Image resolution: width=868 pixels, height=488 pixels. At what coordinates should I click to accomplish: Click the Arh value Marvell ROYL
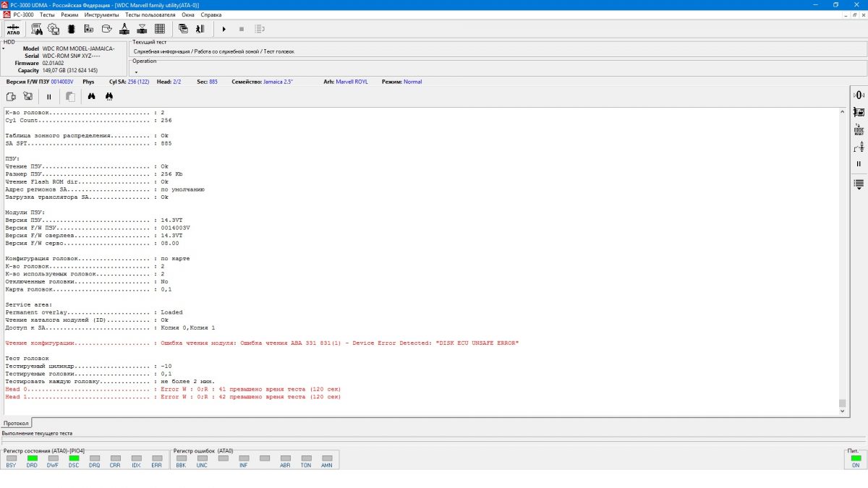(x=352, y=82)
